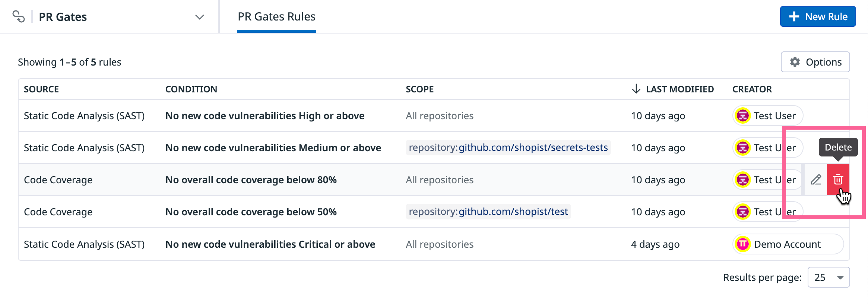Viewport: 868px width, 304px height.
Task: Select the code coverage below 50% rule
Action: click(x=251, y=212)
